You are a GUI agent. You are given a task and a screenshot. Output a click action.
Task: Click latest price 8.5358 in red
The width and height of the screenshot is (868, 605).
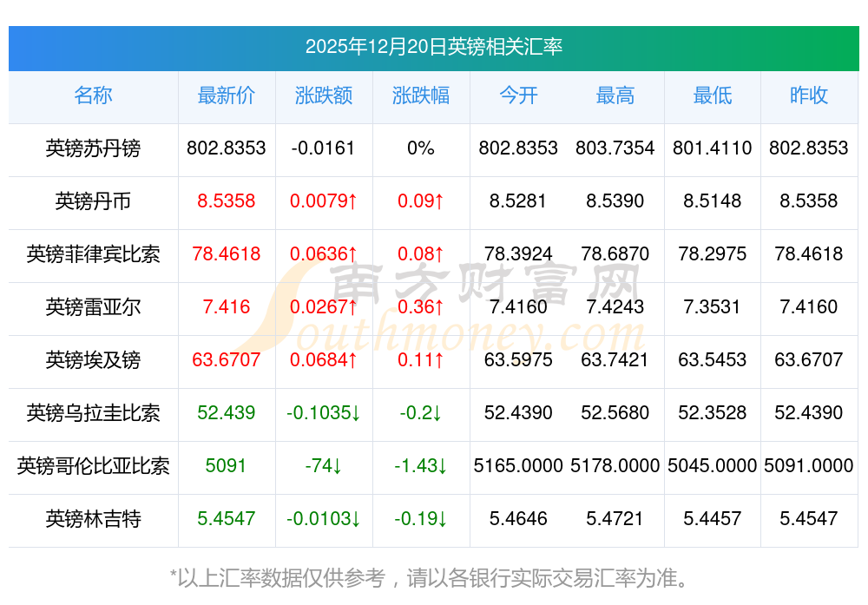[x=227, y=201]
